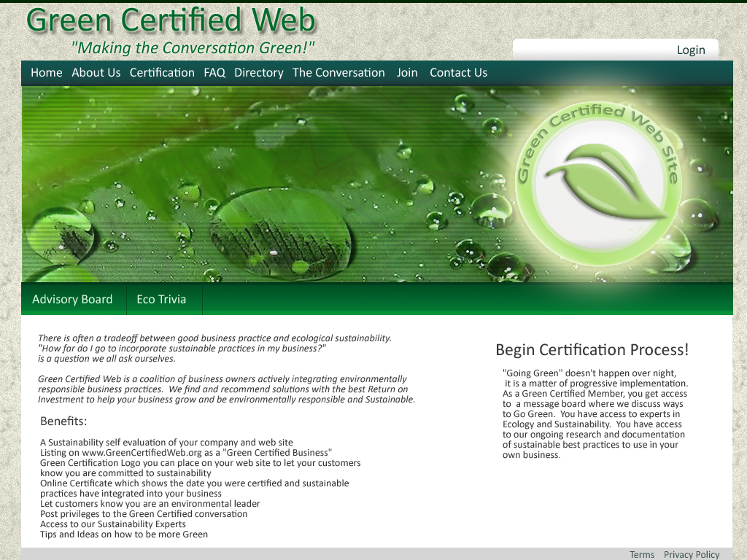The height and width of the screenshot is (560, 747).
Task: Click the "Making the Conversation Green!" tagline
Action: point(193,47)
